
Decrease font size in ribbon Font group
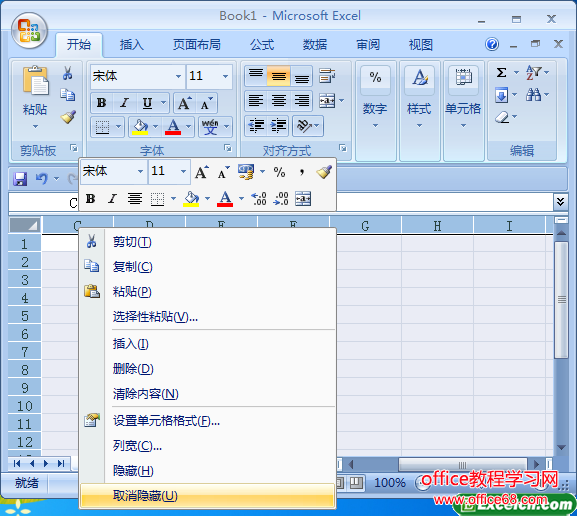tap(206, 103)
